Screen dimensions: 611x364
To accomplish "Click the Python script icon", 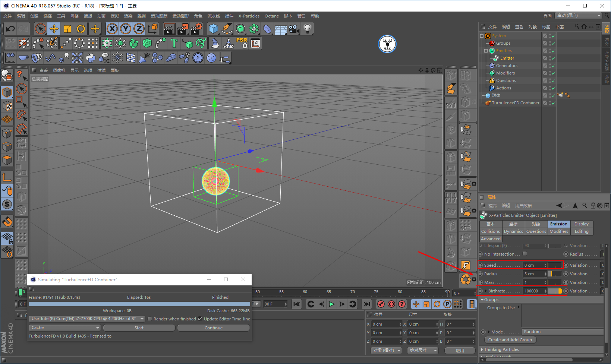I will pos(91,58).
